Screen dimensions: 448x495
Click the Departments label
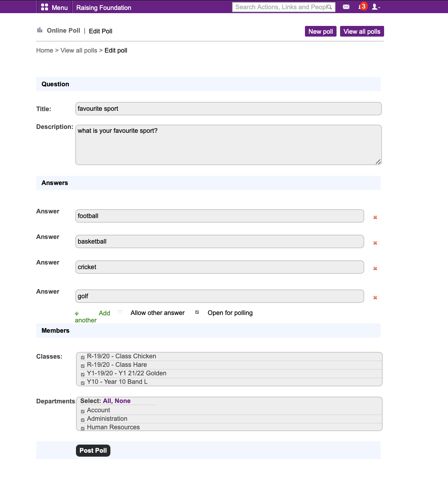pyautogui.click(x=56, y=401)
